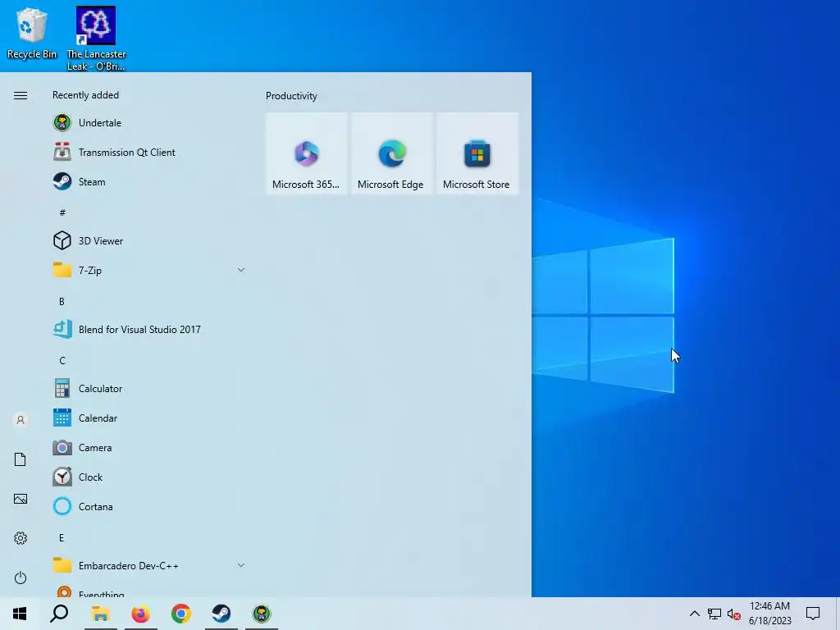
Task: Open Embarcadero Dev-C++ folder entry
Action: tap(149, 565)
